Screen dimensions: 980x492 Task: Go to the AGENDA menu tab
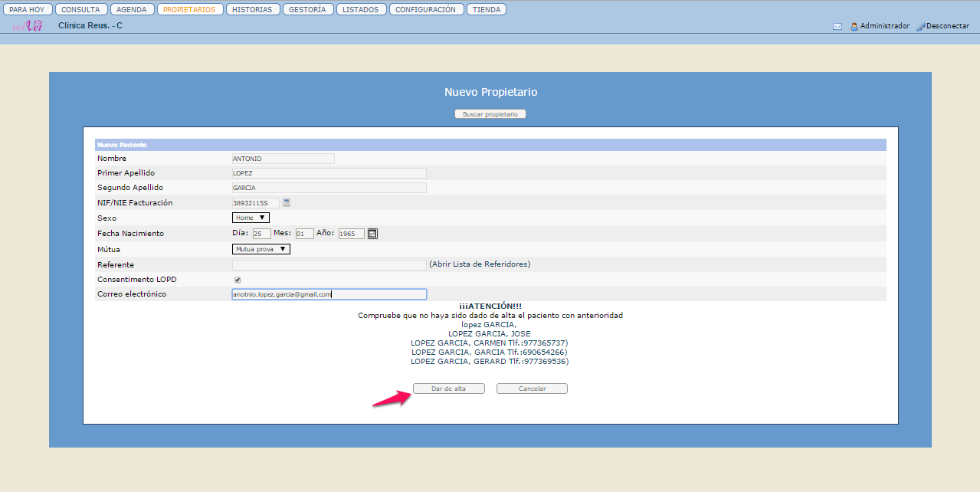[x=132, y=10]
